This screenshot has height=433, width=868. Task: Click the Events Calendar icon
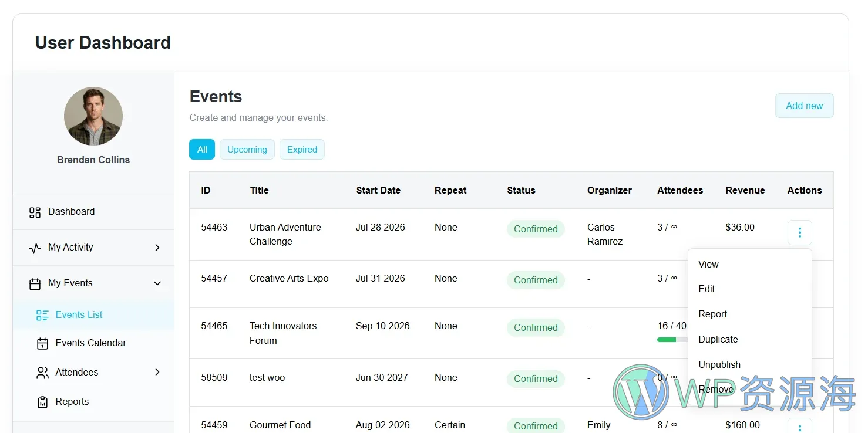pos(42,343)
